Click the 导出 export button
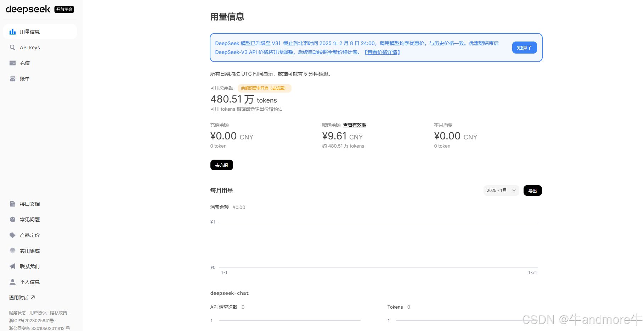This screenshot has width=644, height=331. pyautogui.click(x=533, y=191)
